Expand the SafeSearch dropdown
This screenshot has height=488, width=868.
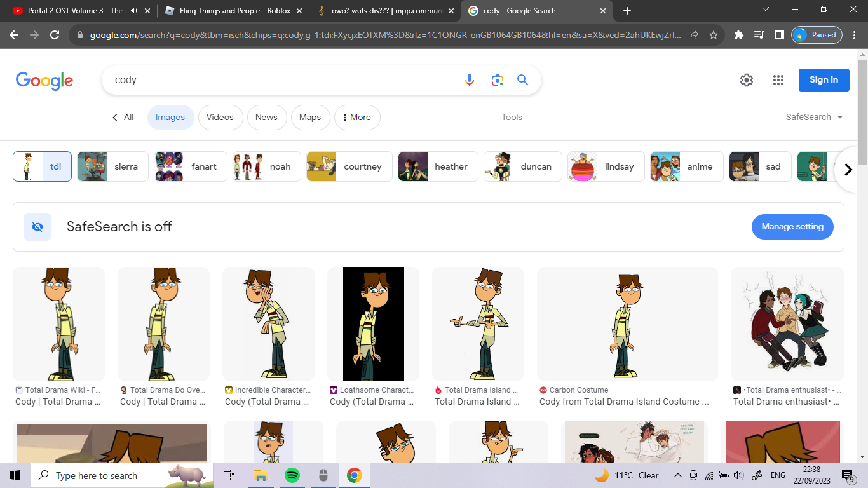(x=815, y=117)
